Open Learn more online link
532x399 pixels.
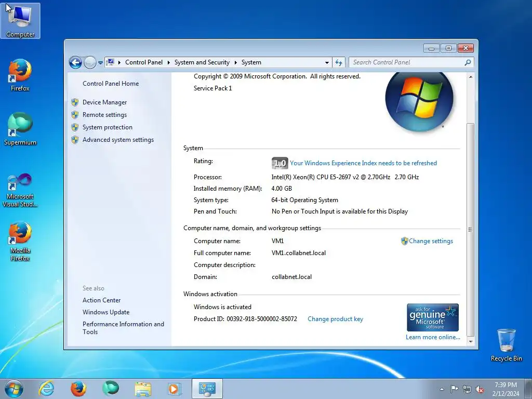433,337
